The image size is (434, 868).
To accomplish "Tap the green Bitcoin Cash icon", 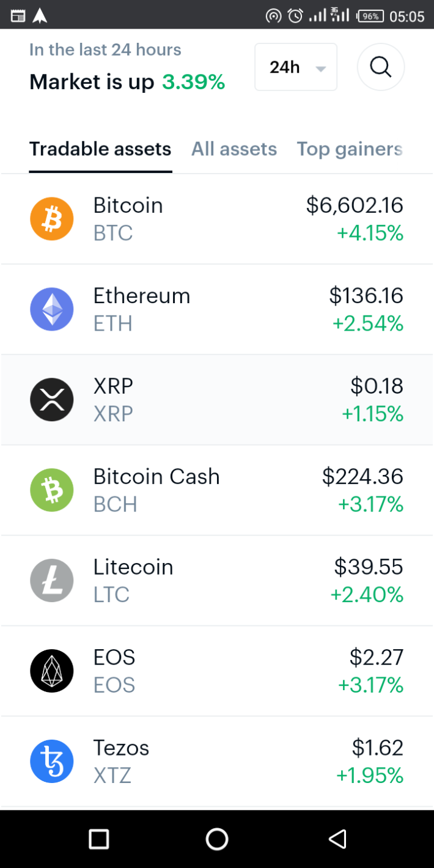I will (x=52, y=490).
